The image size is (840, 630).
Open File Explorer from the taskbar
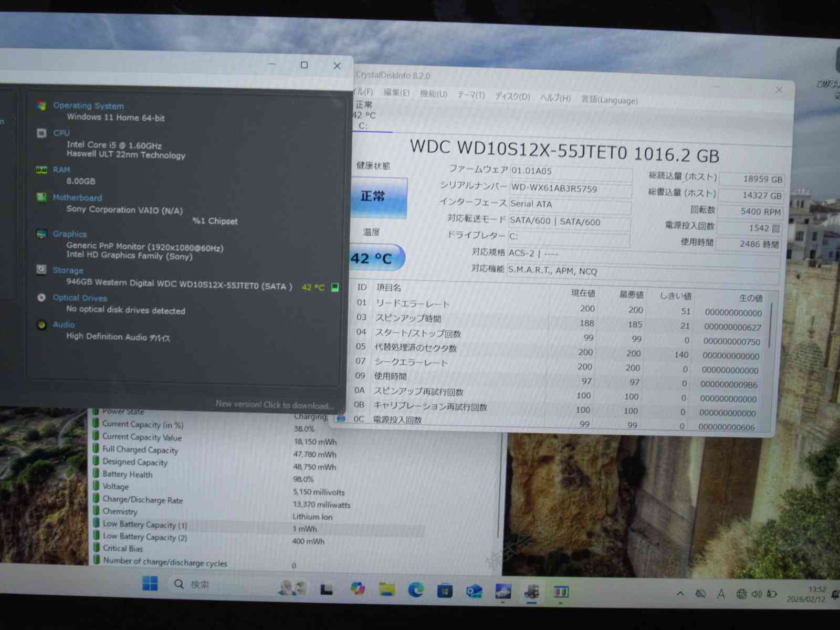click(x=387, y=590)
